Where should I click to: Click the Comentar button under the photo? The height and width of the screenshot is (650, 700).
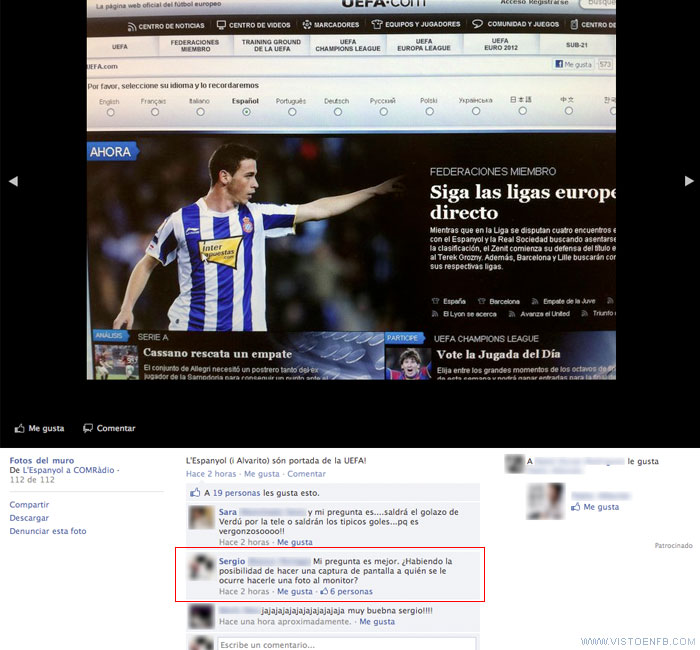click(109, 428)
